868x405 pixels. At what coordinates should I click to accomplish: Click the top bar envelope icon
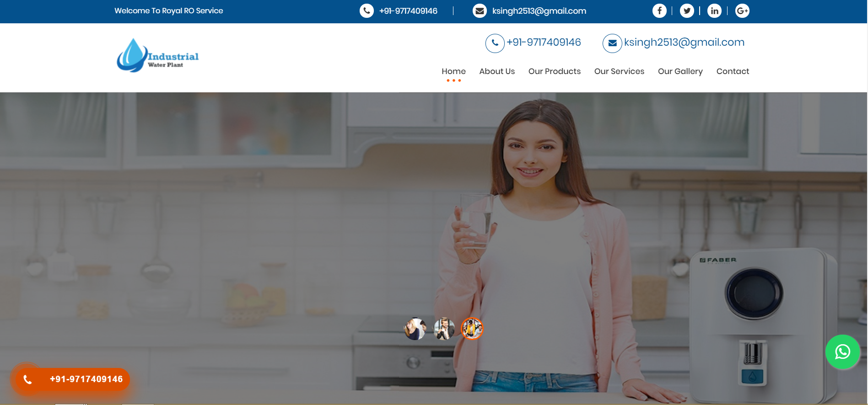(x=479, y=11)
